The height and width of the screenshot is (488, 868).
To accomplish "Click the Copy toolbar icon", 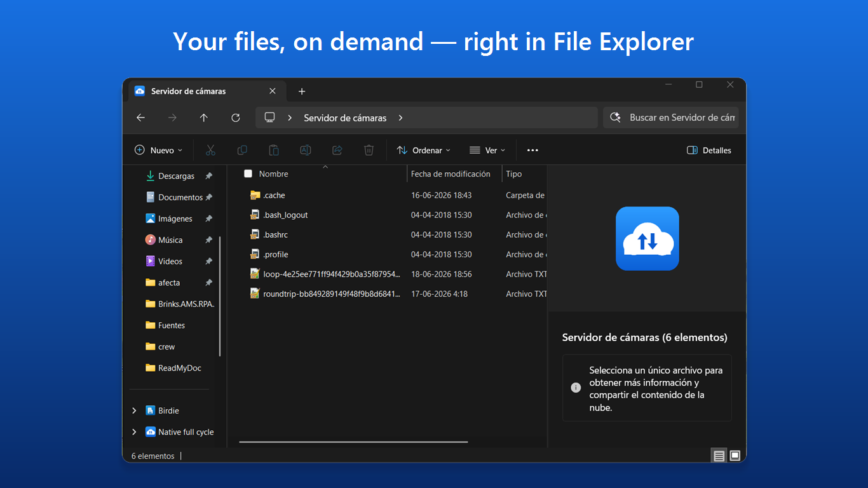I will (x=242, y=151).
